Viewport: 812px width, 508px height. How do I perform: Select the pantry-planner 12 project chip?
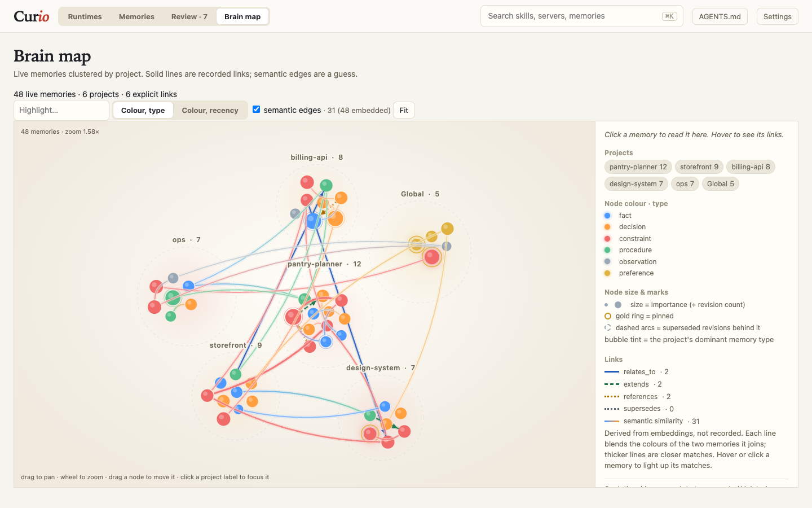pyautogui.click(x=638, y=167)
